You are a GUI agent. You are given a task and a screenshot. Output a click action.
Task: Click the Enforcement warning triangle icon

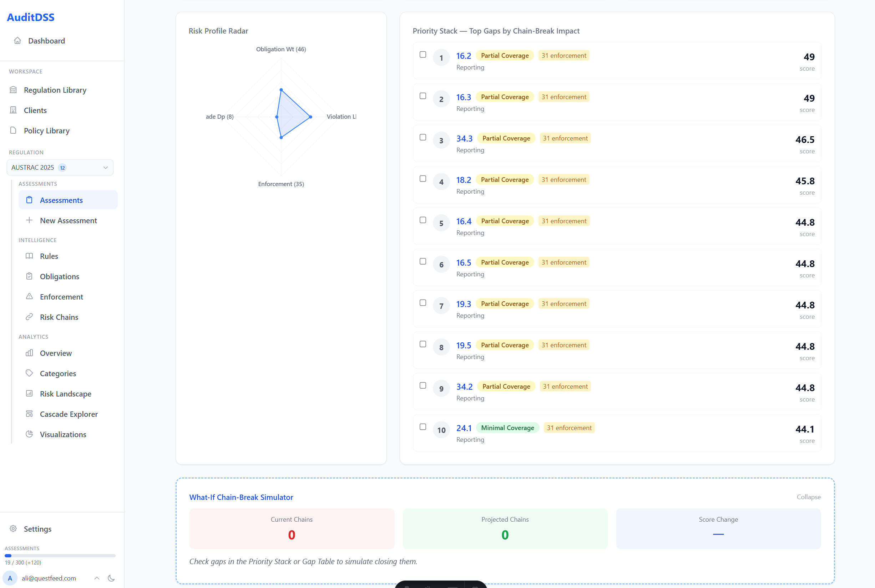[29, 297]
